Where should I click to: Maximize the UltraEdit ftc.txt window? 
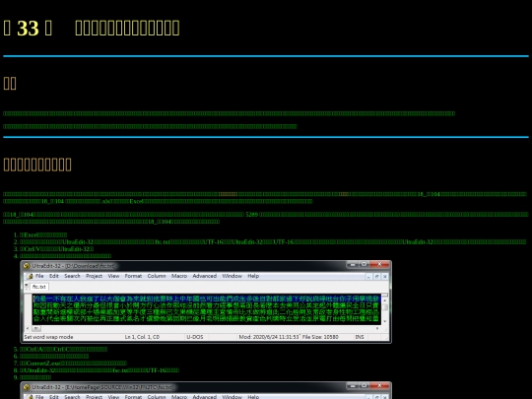[364, 264]
